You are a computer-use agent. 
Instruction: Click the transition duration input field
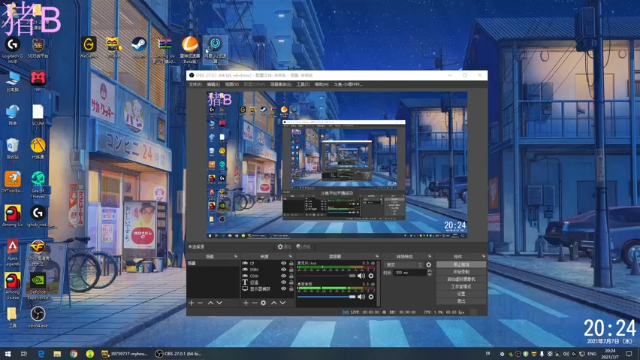pos(409,273)
